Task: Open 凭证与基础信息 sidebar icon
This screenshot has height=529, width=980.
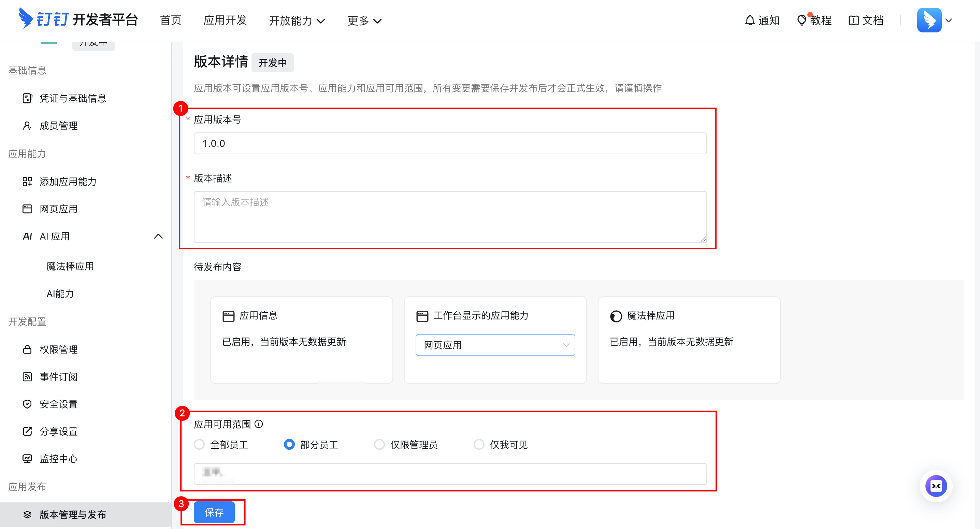Action: pyautogui.click(x=27, y=98)
